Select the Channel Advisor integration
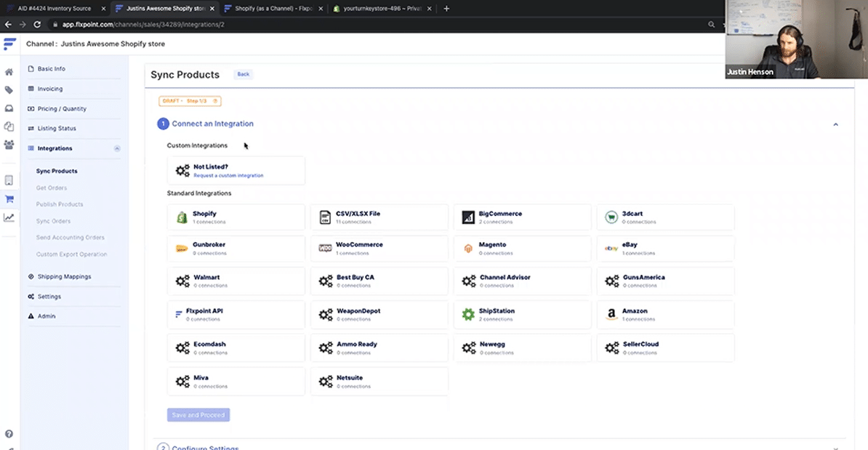The height and width of the screenshot is (450, 868). 523,281
